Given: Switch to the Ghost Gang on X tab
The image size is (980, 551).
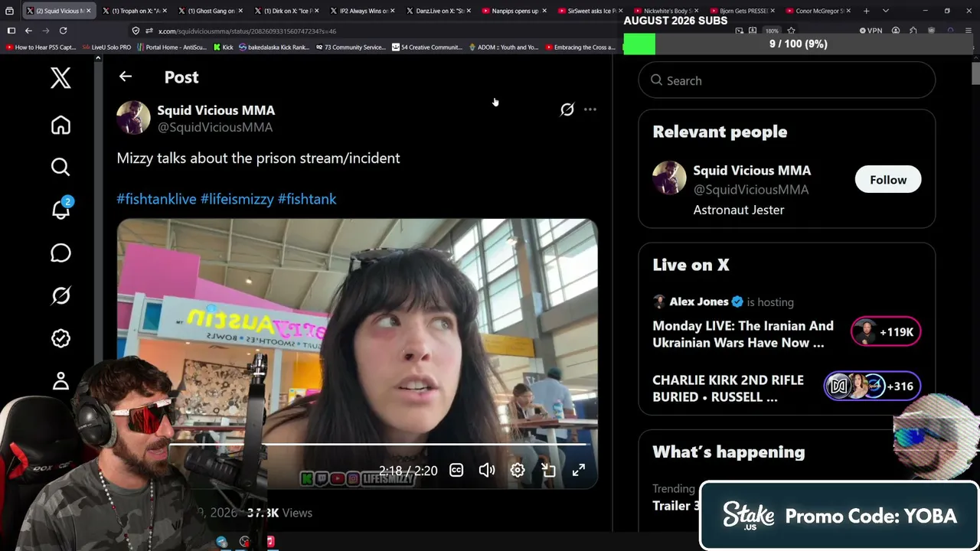Looking at the screenshot, I should tap(209, 11).
